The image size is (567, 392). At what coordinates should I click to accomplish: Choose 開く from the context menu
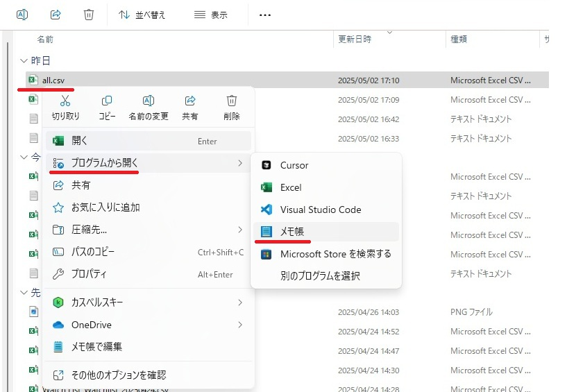click(149, 141)
